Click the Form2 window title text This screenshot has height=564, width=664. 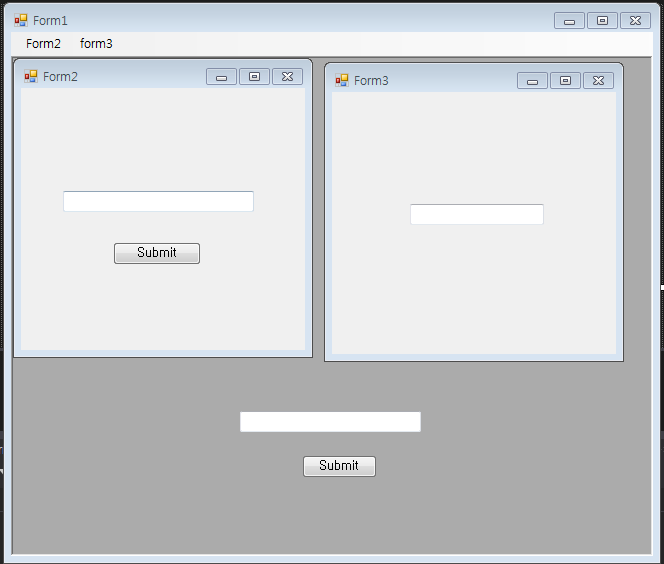61,77
